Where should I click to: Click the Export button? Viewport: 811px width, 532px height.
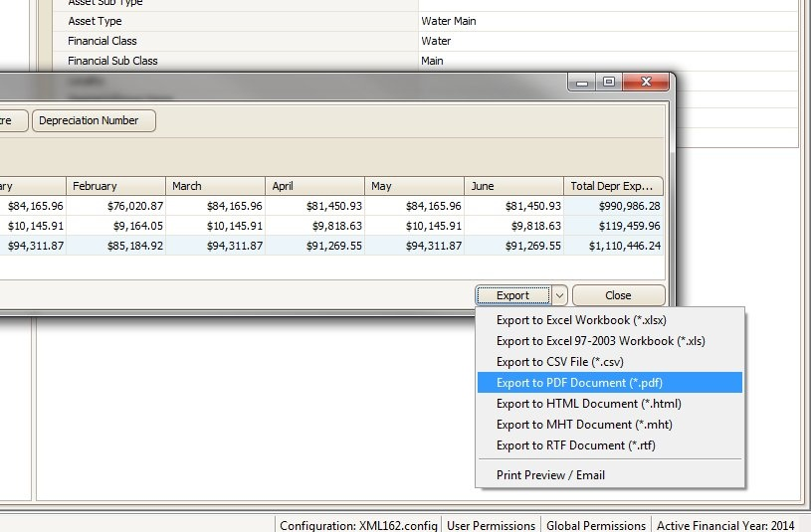click(x=512, y=295)
